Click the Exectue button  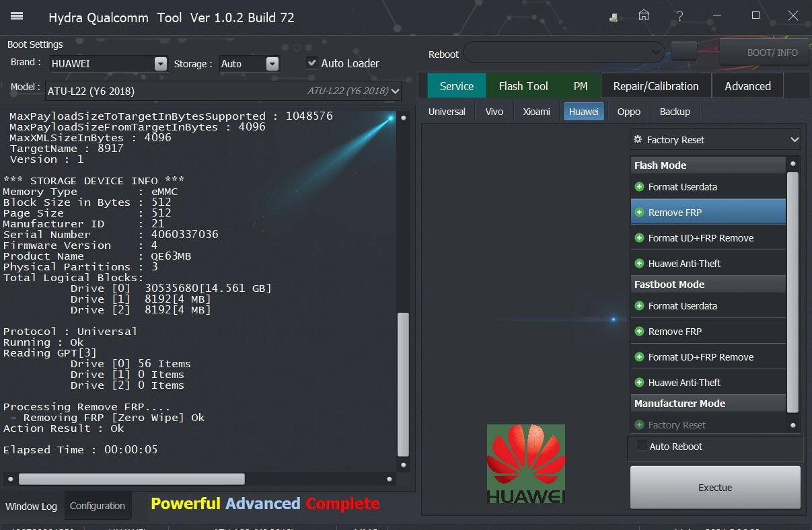[x=715, y=488]
